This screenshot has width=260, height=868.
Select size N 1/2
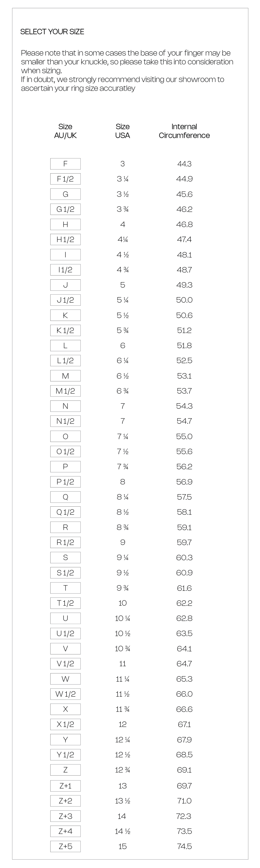coord(65,421)
